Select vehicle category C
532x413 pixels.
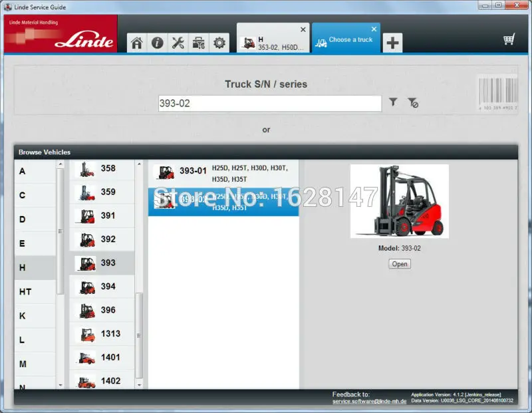[35, 196]
